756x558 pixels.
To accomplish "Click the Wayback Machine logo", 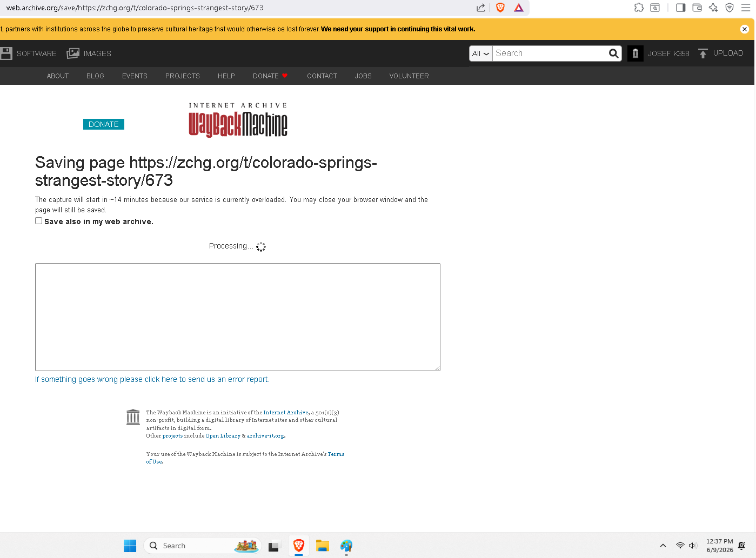I will pyautogui.click(x=238, y=120).
